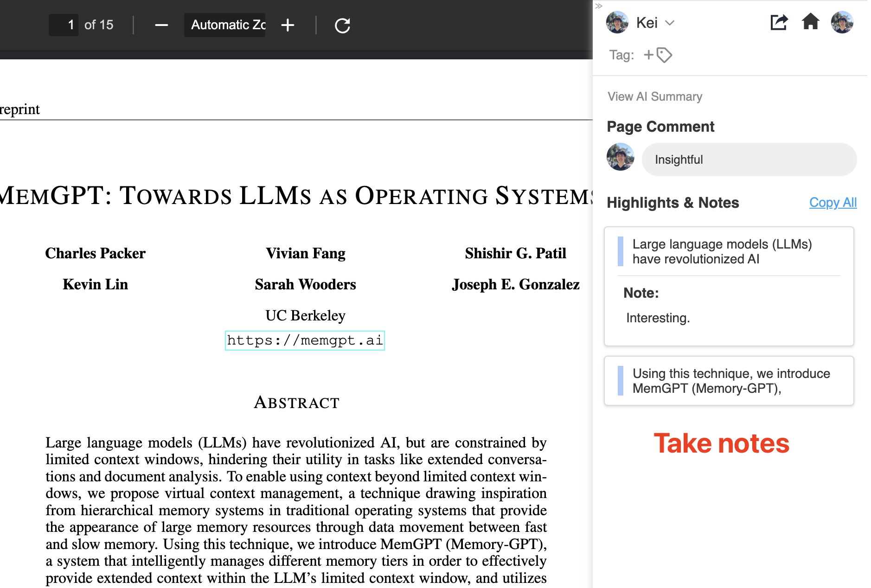
Task: Click the zoom out minus button
Action: [x=161, y=25]
